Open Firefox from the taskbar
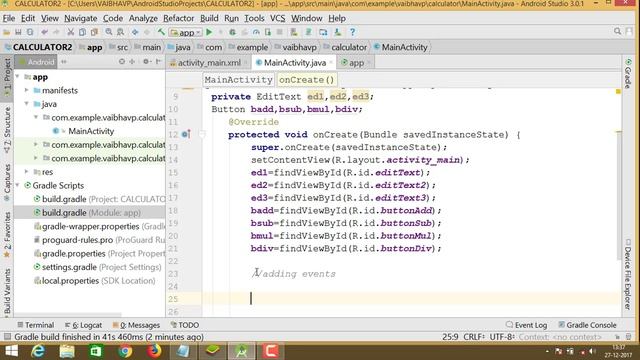The image size is (640, 360). (154, 351)
